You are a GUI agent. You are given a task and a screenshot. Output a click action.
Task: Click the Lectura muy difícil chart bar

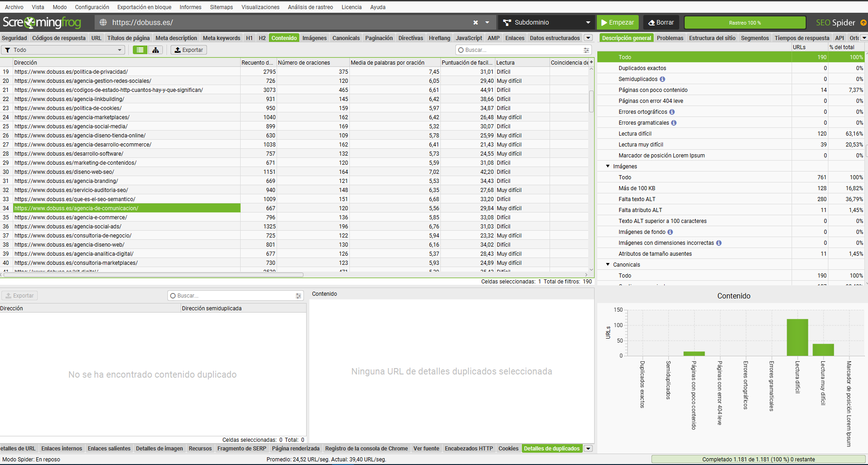[x=823, y=349]
